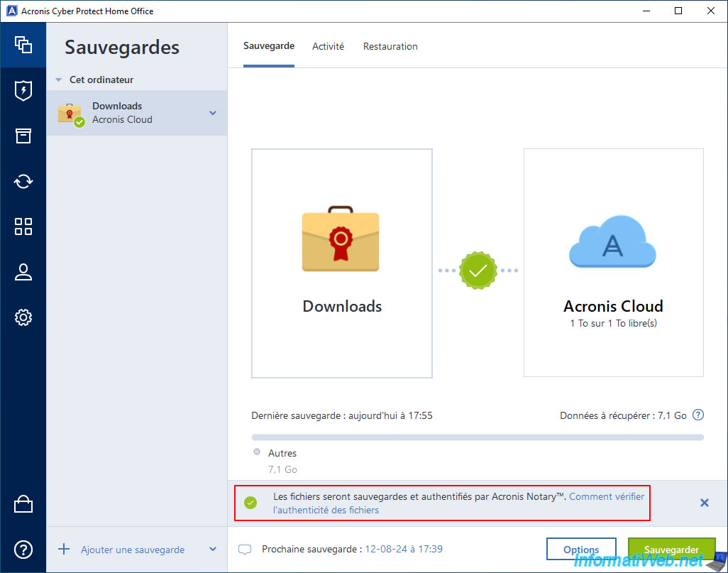This screenshot has width=728, height=573.
Task: Click the large Downloads briefcase source icon
Action: click(341, 239)
